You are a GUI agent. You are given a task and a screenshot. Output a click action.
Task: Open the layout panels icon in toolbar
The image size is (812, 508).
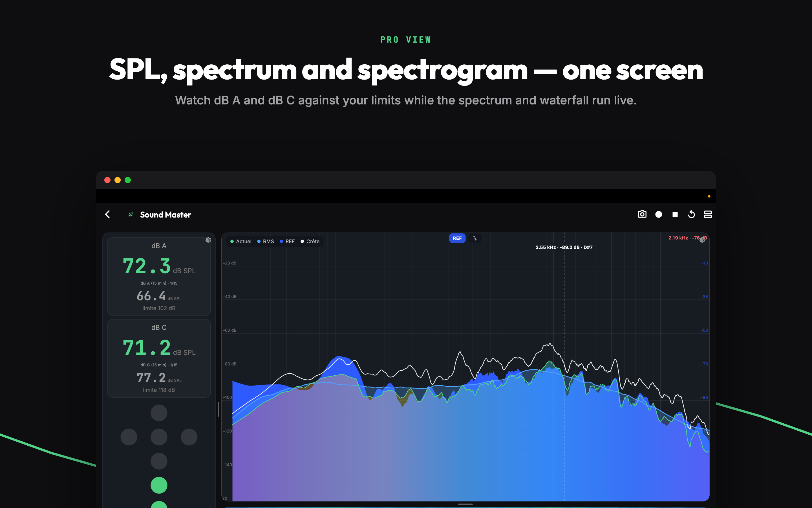click(708, 214)
